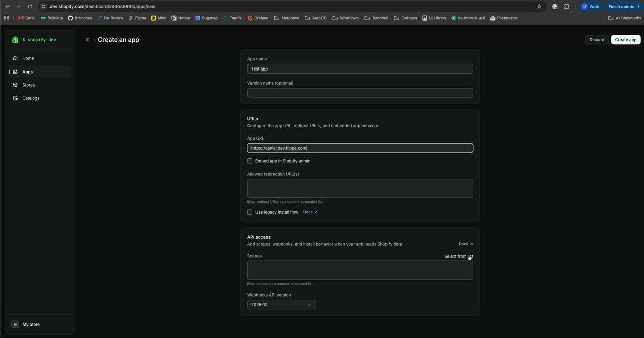Open Catalogs in the sidebar
This screenshot has width=644, height=338.
(40, 98)
